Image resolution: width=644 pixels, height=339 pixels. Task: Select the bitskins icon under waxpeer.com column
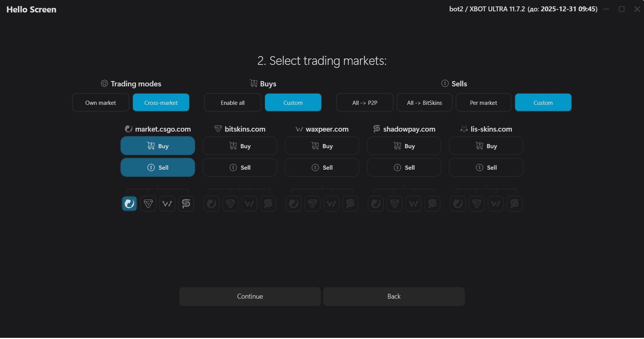[313, 204]
